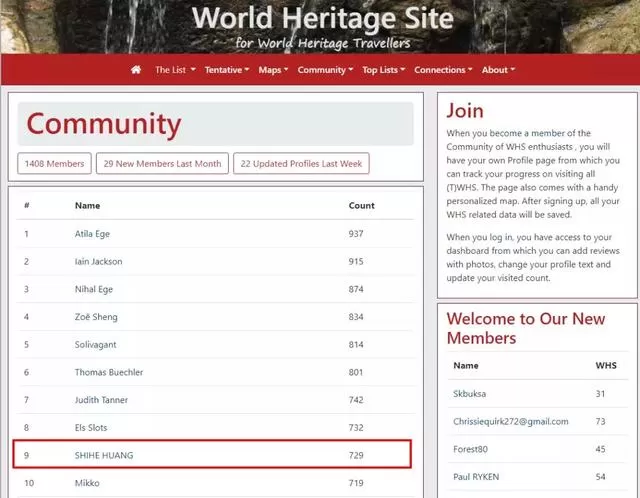The image size is (640, 498).
Task: Open the Maps dropdown
Action: pos(273,70)
